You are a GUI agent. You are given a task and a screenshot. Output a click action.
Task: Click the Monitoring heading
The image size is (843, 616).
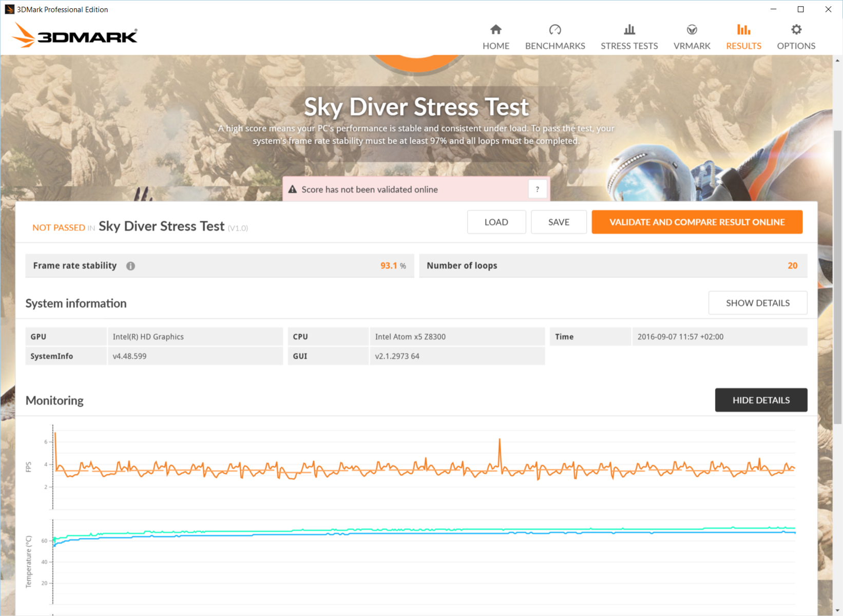54,400
